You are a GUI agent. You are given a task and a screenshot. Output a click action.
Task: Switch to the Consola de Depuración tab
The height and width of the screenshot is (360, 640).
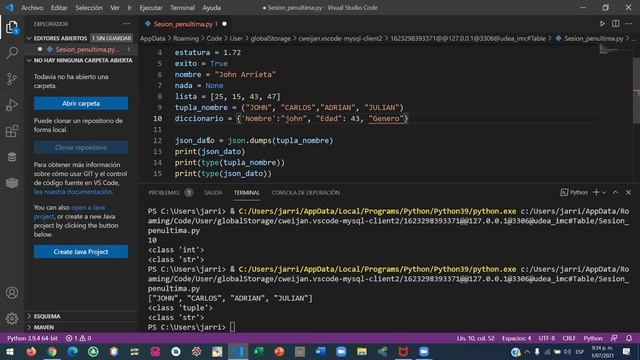click(306, 192)
